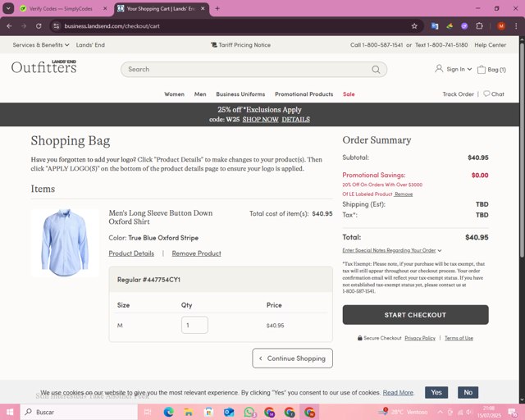525x420 pixels.
Task: Open the Chrome profile avatar M
Action: (x=501, y=26)
